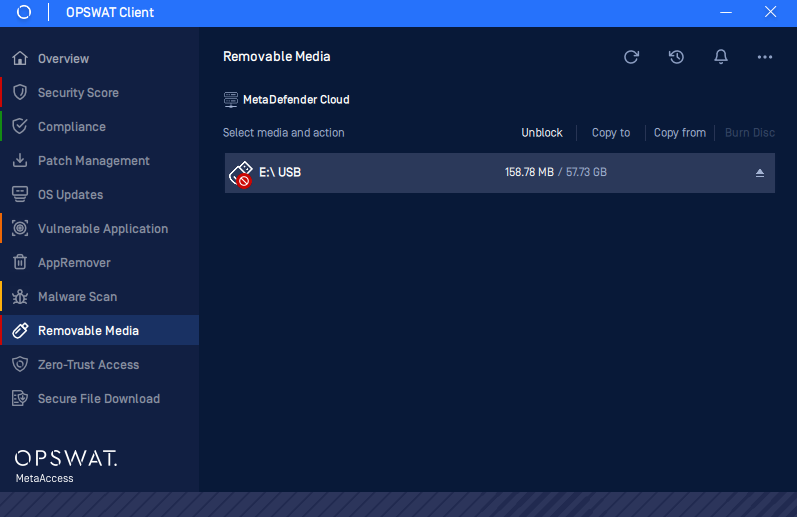Click the Malware Scan bug icon
The height and width of the screenshot is (517, 797).
click(20, 296)
